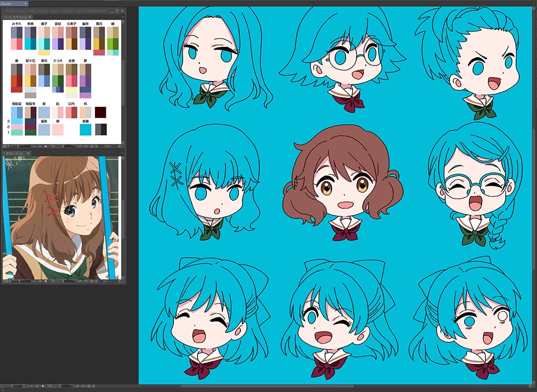Reset rotation of the palette image
Image resolution: width=537 pixels, height=392 pixels.
(92, 147)
